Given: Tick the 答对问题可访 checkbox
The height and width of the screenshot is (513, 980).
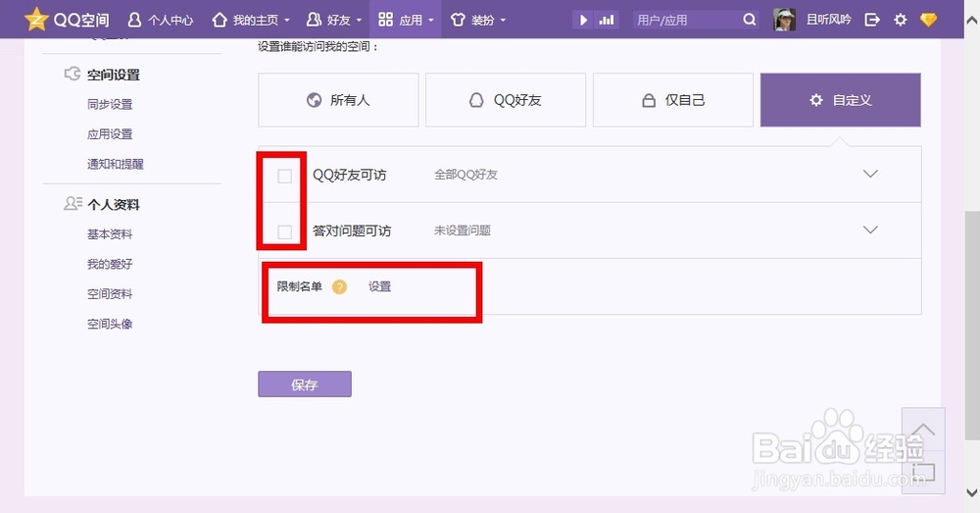Looking at the screenshot, I should [284, 232].
